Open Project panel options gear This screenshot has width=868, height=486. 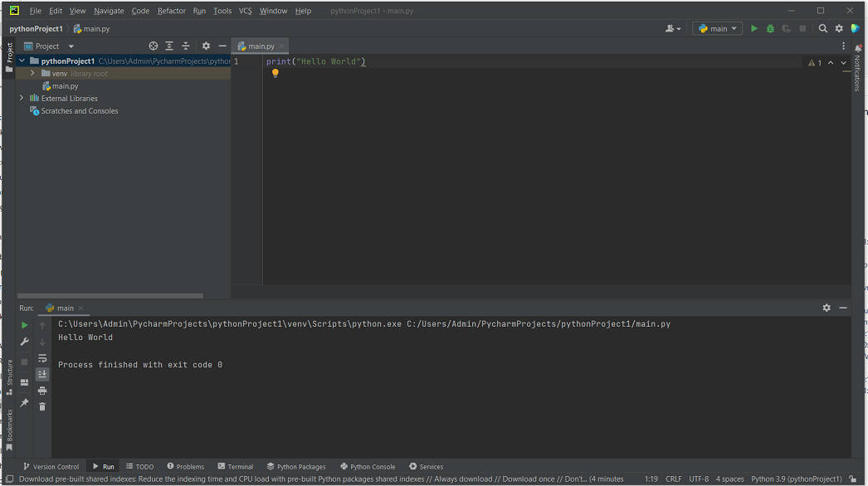[x=206, y=46]
